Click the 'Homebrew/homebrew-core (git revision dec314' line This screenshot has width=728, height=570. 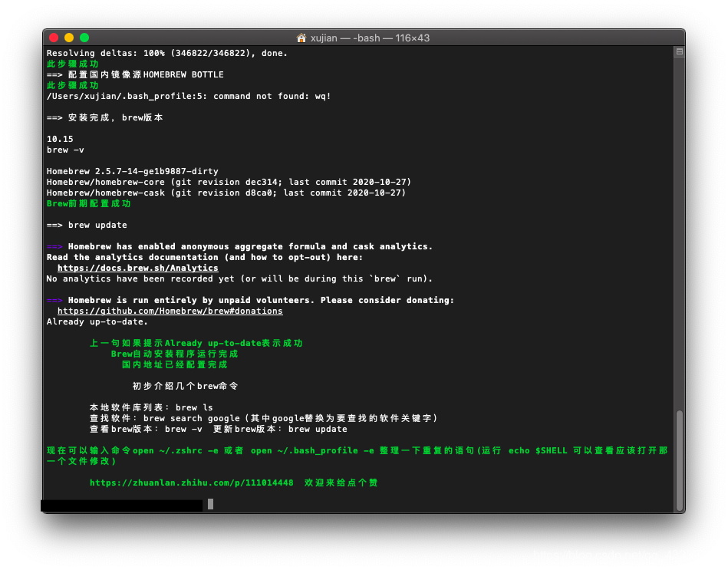pyautogui.click(x=229, y=182)
